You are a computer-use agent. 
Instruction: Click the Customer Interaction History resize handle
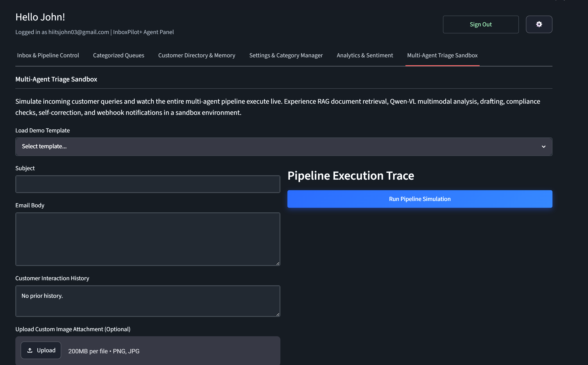coord(278,314)
